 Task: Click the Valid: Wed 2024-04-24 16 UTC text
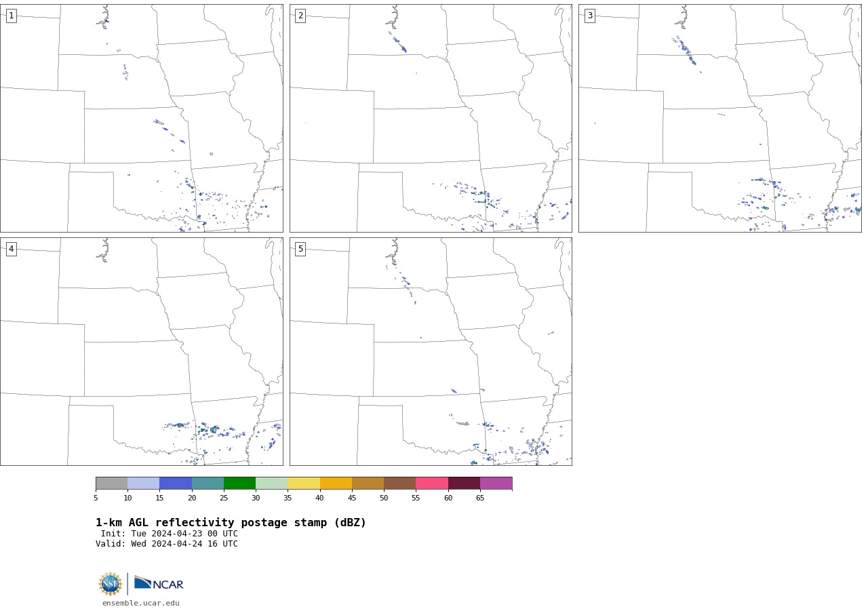pyautogui.click(x=167, y=544)
